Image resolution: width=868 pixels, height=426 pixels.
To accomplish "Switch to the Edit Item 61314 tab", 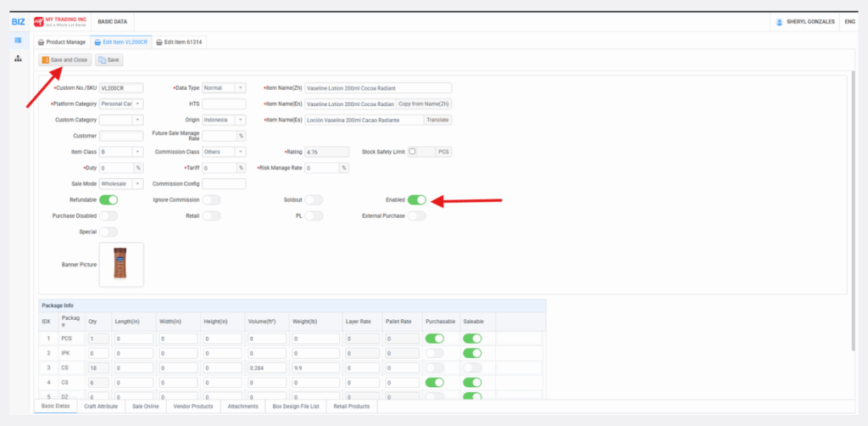I will point(180,42).
